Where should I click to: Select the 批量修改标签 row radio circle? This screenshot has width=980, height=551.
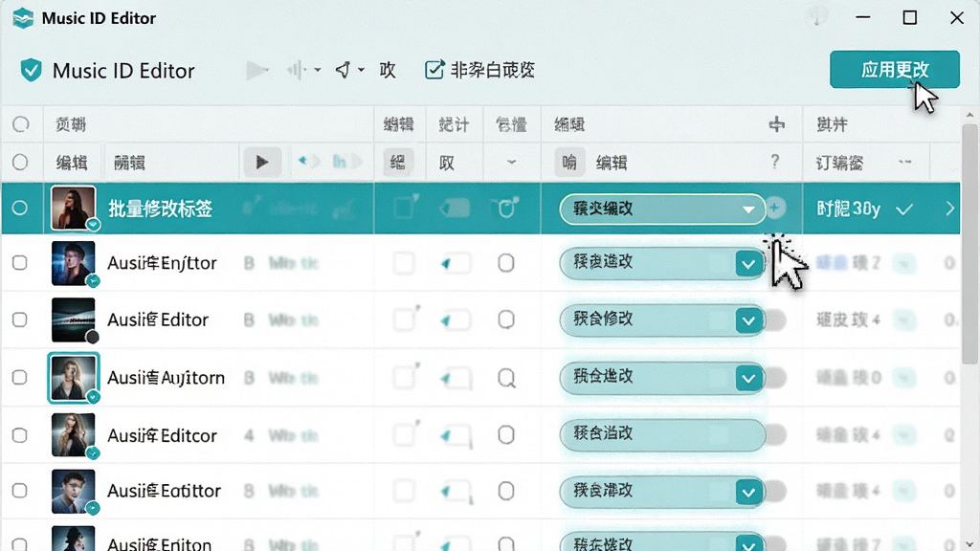click(x=20, y=208)
